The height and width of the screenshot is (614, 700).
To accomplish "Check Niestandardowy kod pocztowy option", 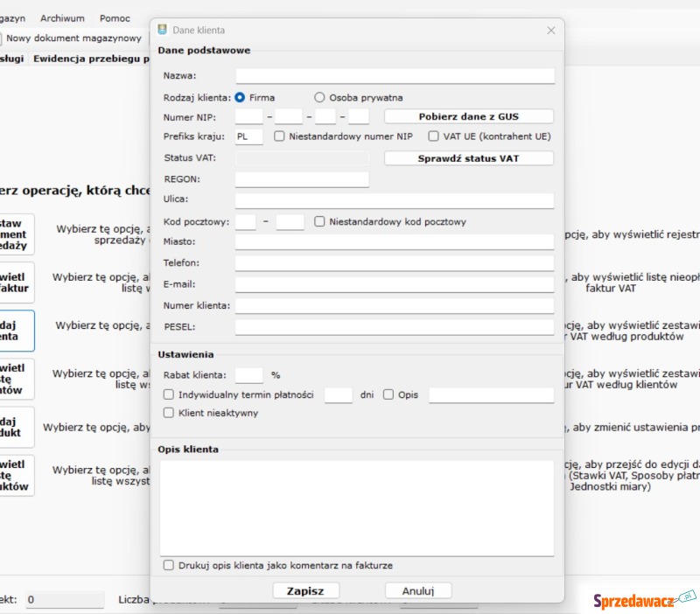I will (x=319, y=221).
